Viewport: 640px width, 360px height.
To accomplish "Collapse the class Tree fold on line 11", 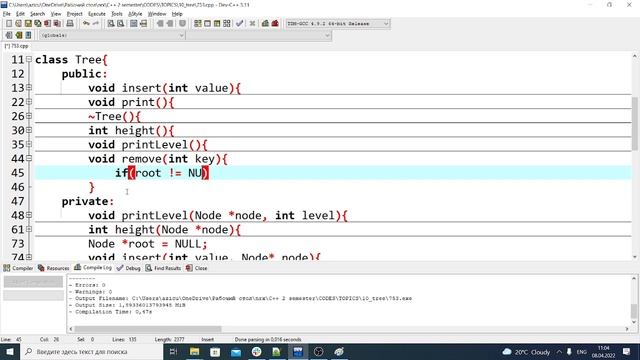I will pos(29,59).
